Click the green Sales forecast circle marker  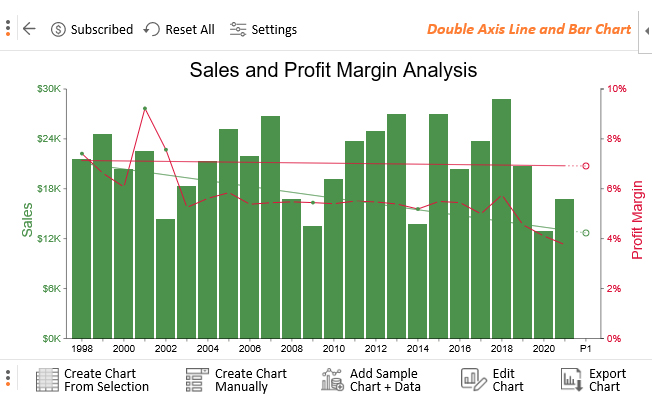pyautogui.click(x=585, y=233)
